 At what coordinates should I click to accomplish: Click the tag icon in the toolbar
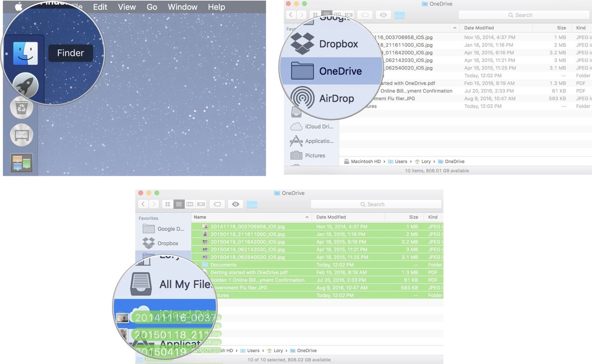tap(216, 204)
